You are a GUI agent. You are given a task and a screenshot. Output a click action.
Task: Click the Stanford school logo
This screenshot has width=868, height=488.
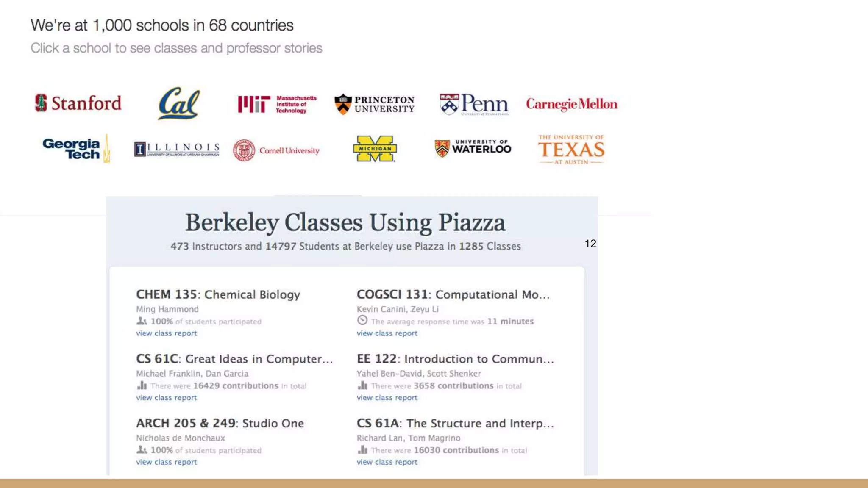(78, 103)
